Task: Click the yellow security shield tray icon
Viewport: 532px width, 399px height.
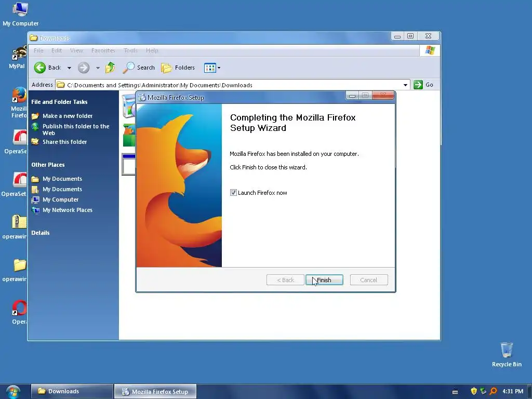Action: point(474,391)
